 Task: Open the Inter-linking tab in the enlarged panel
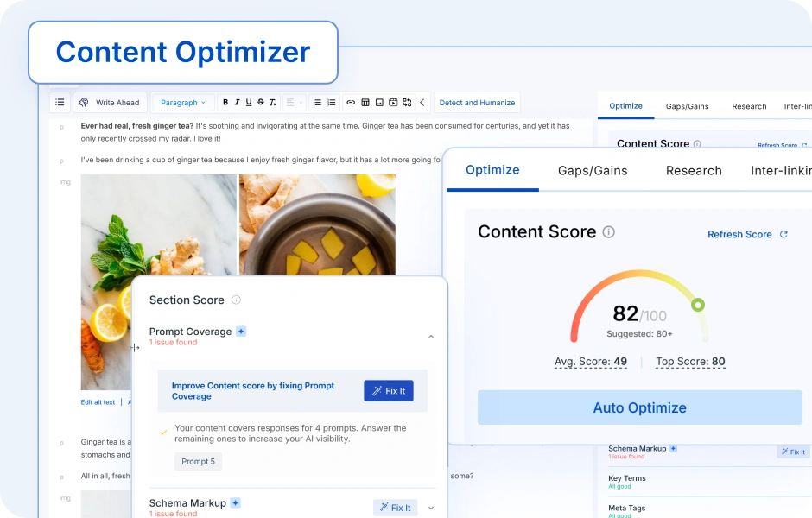pyautogui.click(x=781, y=170)
